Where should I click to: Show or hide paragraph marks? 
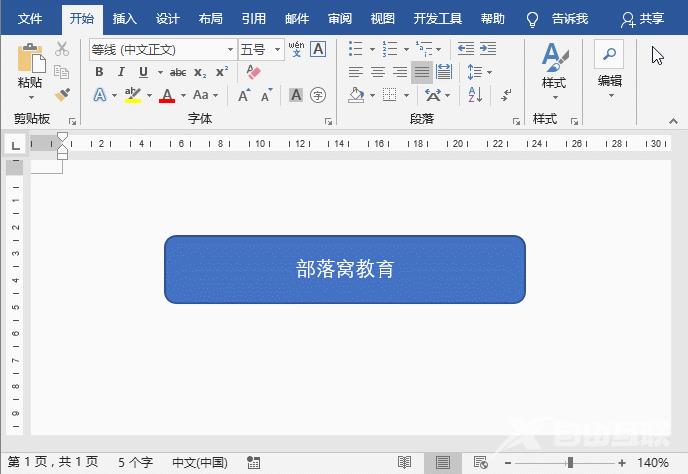pyautogui.click(x=506, y=95)
